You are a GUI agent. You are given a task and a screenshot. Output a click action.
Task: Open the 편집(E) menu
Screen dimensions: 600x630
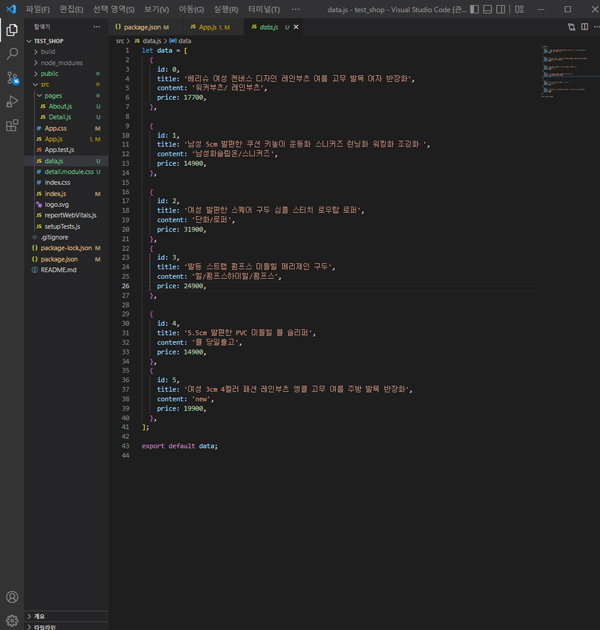tap(71, 9)
